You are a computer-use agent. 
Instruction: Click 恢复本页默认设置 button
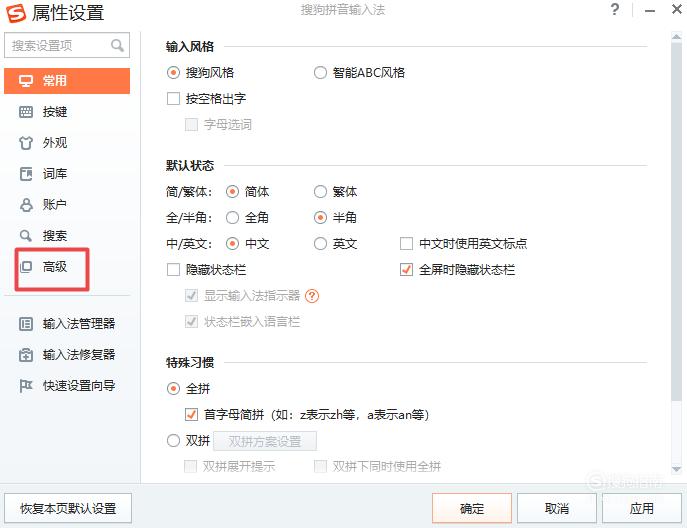click(68, 508)
